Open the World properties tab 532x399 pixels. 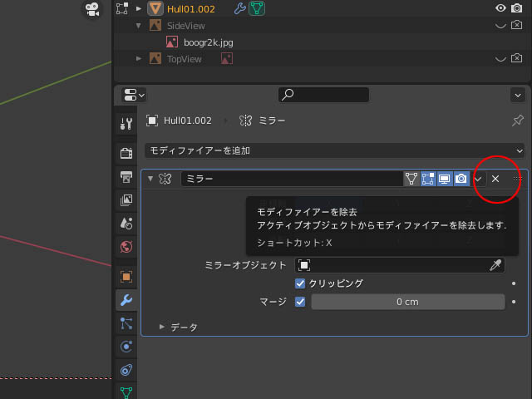click(126, 247)
